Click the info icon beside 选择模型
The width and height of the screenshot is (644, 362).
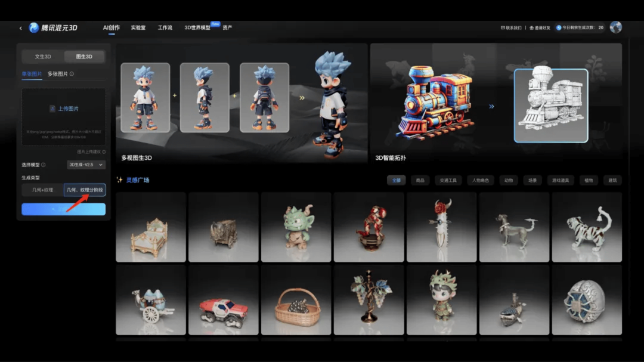click(44, 165)
